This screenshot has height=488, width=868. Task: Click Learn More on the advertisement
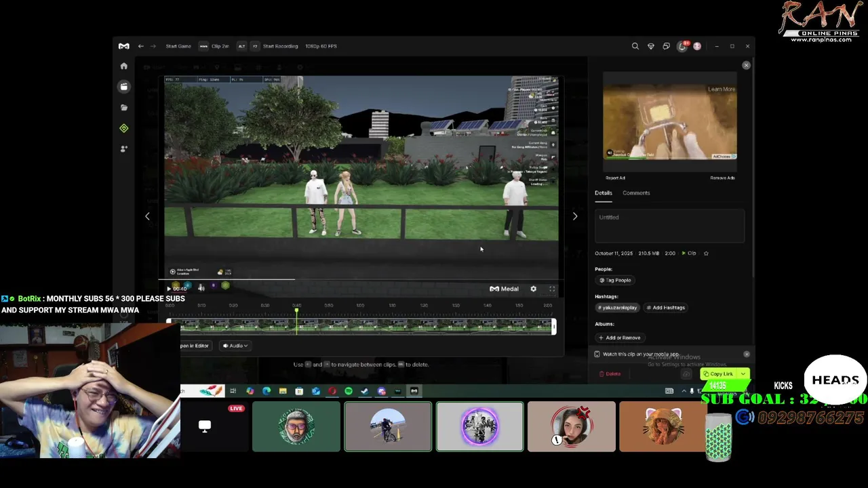(722, 89)
